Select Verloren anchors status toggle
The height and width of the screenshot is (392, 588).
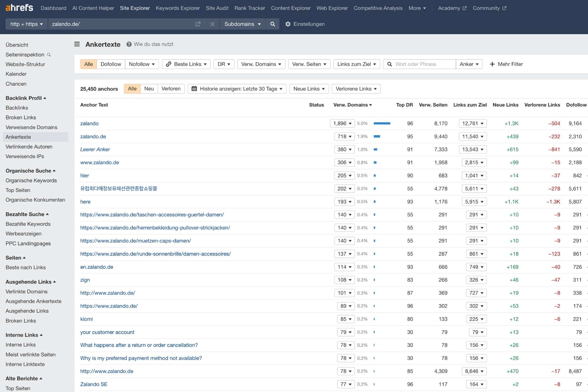tap(171, 89)
